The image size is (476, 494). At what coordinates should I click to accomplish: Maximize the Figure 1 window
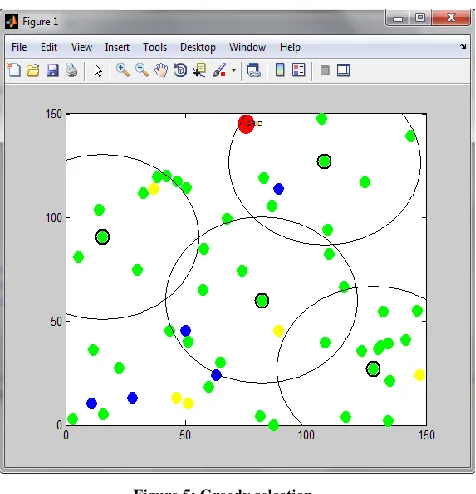(x=420, y=18)
